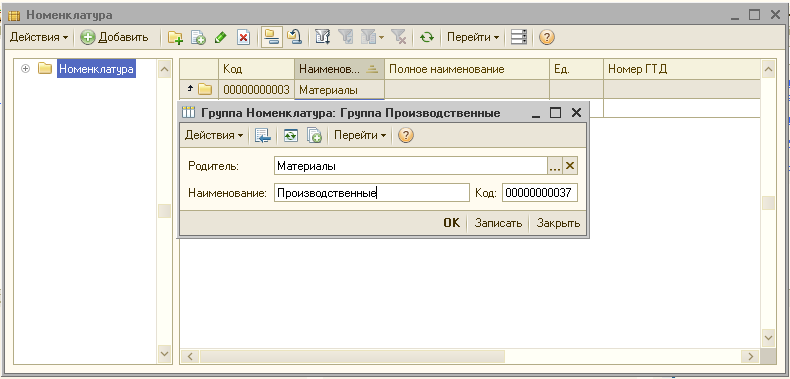The height and width of the screenshot is (379, 790).
Task: Click the Код column header
Action: 256,69
